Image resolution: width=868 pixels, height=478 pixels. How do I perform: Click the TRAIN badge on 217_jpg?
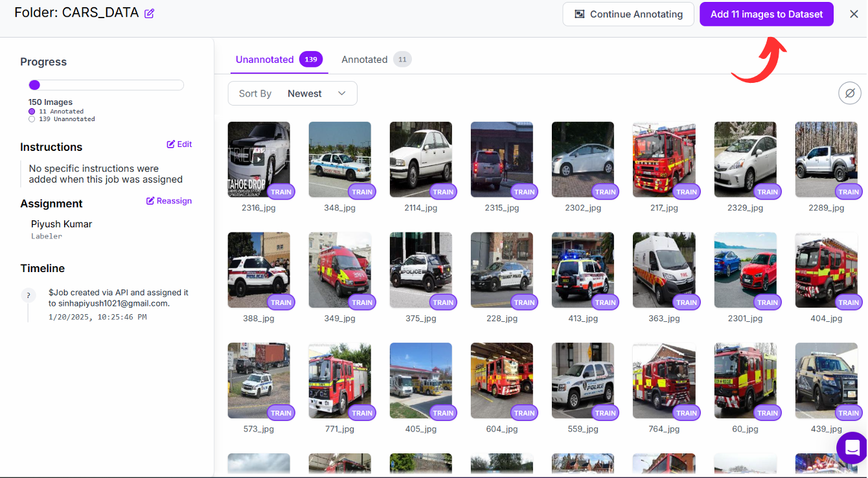(x=686, y=192)
